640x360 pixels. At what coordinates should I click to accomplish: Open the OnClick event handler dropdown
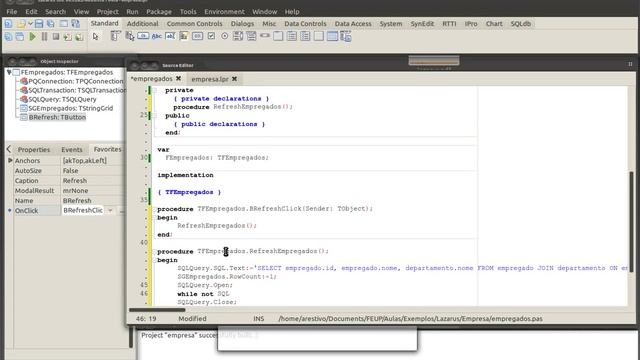tap(110, 211)
